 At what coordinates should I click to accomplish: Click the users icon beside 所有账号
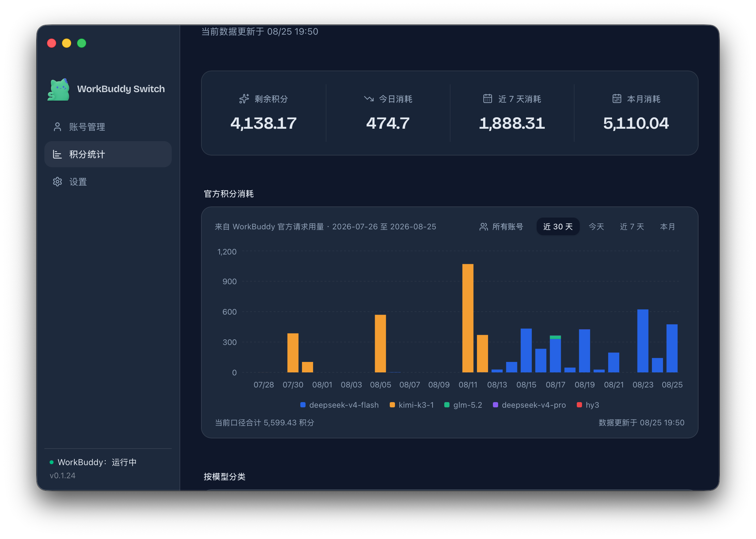point(484,227)
